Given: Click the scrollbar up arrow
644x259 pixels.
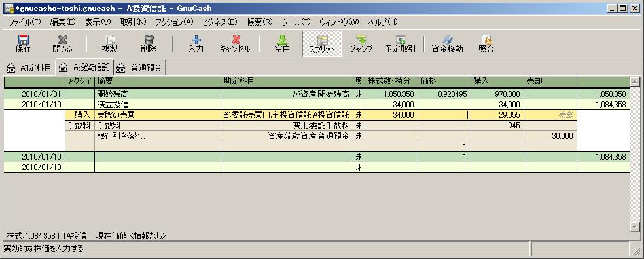Looking at the screenshot, I should 635,81.
